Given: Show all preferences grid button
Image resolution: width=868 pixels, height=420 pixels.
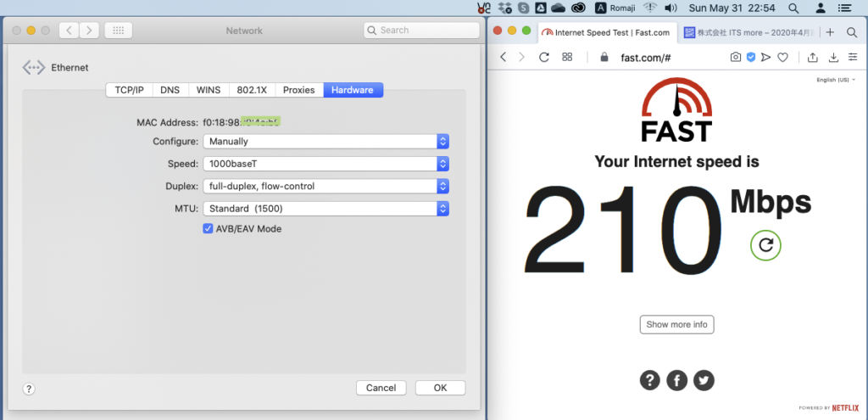Looking at the screenshot, I should [x=118, y=31].
